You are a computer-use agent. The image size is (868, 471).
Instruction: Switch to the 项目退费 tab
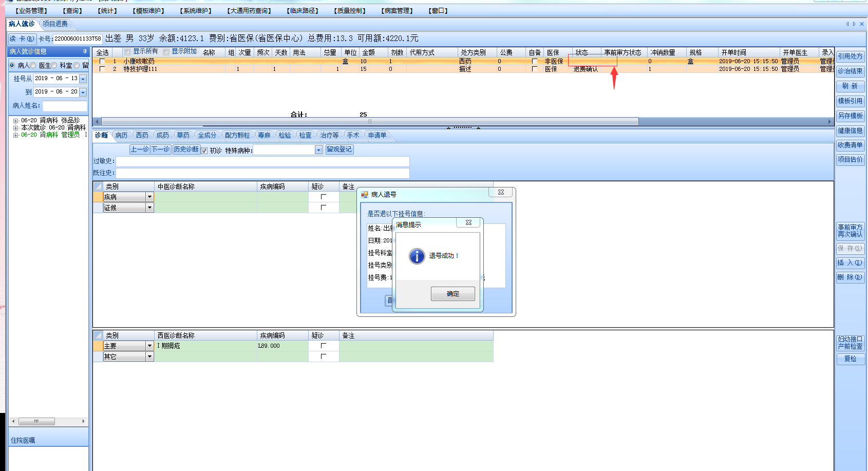(55, 24)
